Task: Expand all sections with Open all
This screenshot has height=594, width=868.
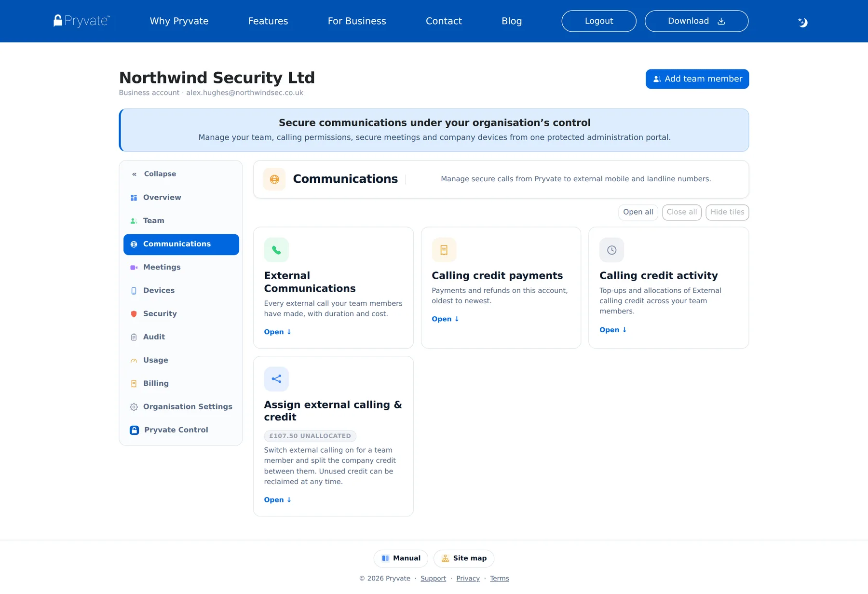Action: coord(638,212)
